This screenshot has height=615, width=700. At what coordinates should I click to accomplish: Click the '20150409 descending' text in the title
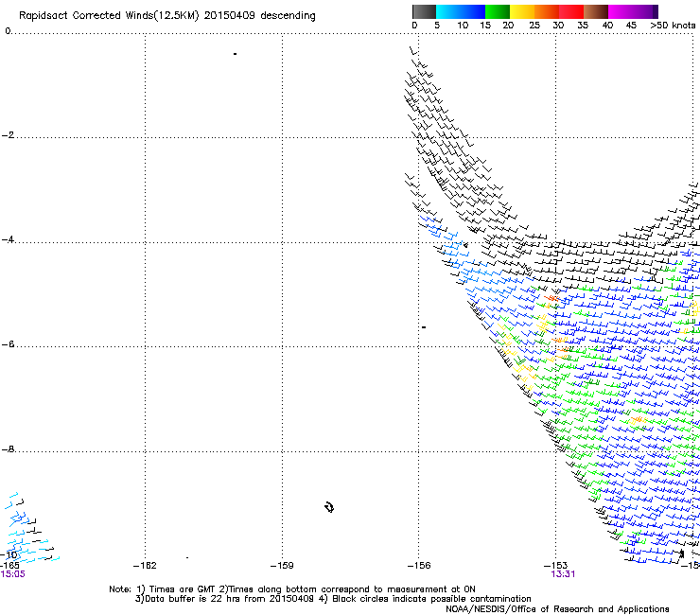260,16
